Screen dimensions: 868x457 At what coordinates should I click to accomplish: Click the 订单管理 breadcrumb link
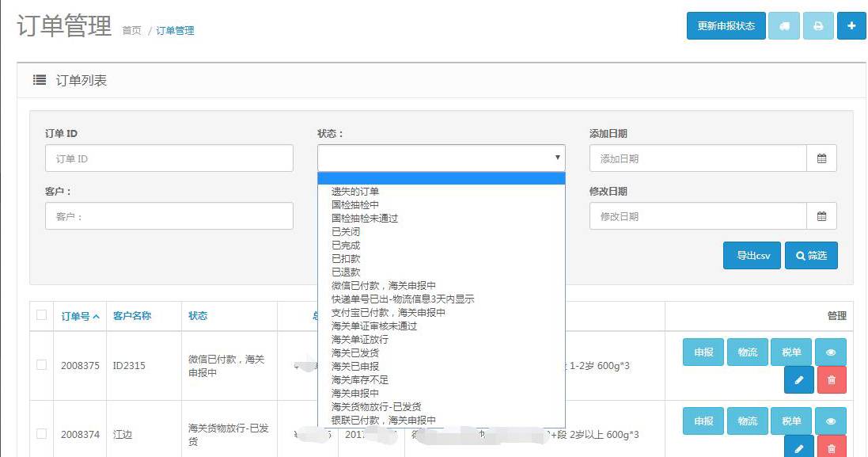175,30
